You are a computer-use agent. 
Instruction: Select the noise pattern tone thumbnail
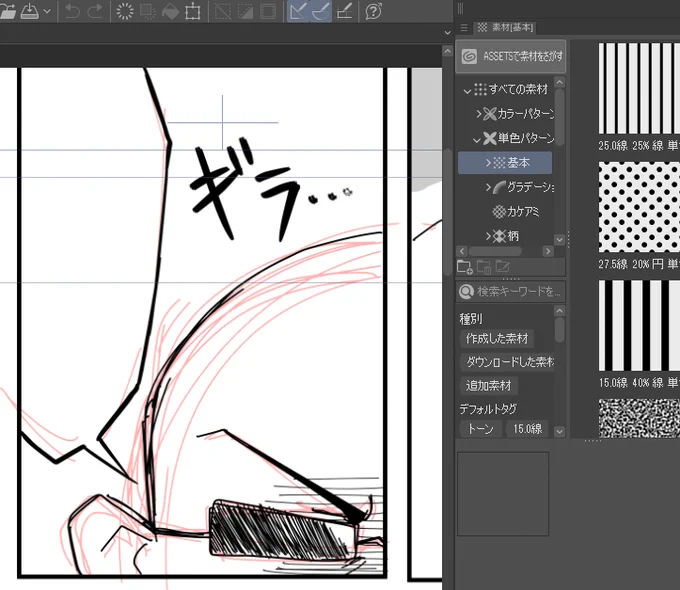[639, 418]
